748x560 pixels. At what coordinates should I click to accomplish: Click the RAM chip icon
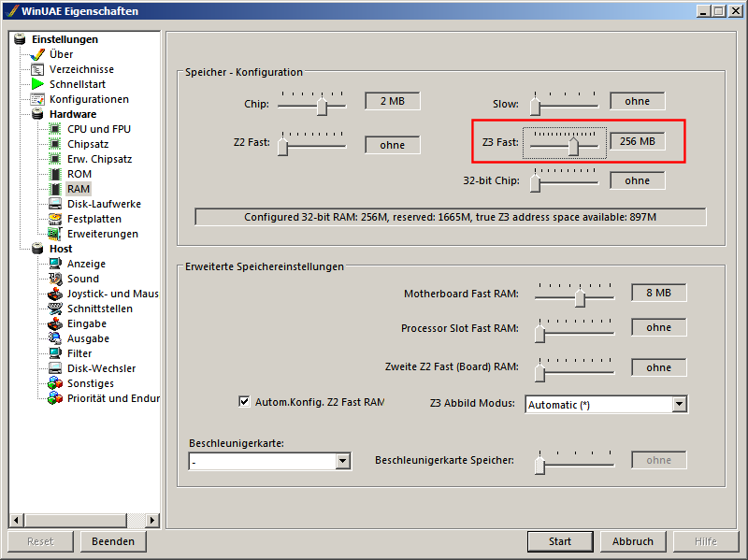click(55, 189)
